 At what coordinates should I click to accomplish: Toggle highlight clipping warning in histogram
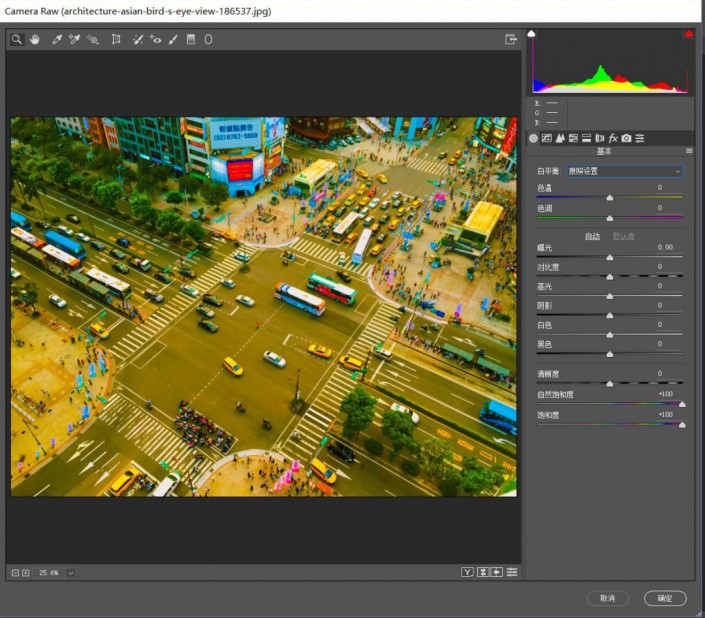coord(689,34)
